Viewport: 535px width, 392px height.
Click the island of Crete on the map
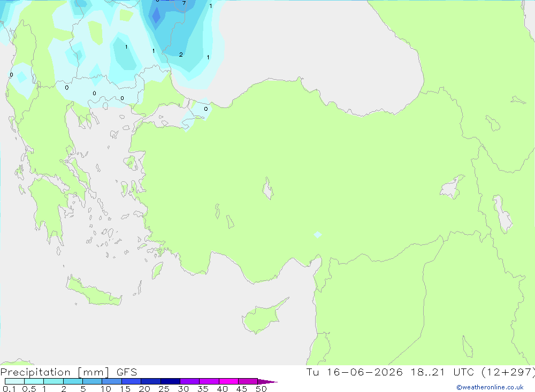pos(94,291)
